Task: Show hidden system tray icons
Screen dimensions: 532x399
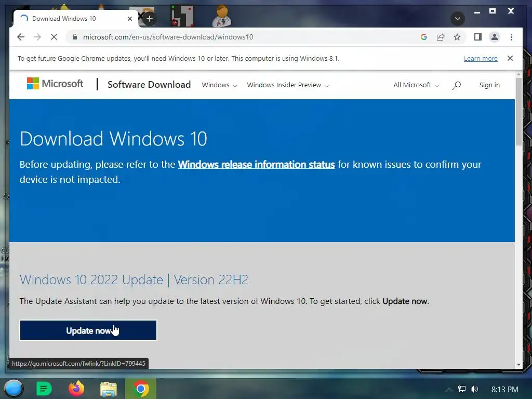Action: pos(448,390)
